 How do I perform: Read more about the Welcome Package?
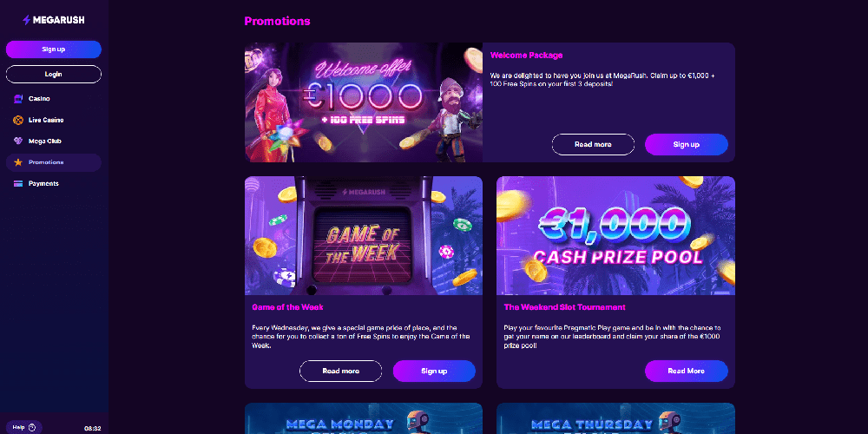[593, 144]
